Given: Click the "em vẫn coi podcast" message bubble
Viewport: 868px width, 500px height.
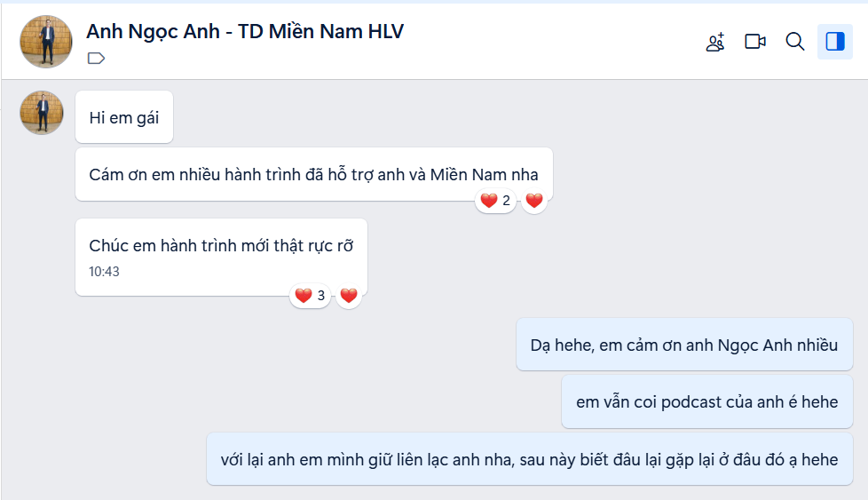Looking at the screenshot, I should (x=706, y=401).
